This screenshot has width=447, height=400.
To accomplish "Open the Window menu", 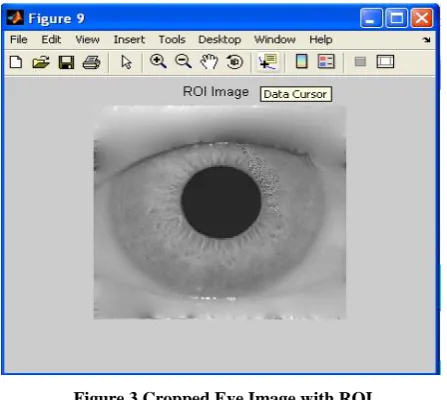I will click(x=275, y=40).
